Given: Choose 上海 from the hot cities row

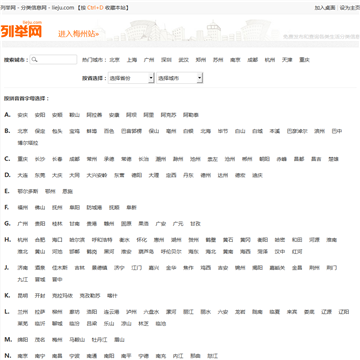Looking at the screenshot, I should point(132,60).
